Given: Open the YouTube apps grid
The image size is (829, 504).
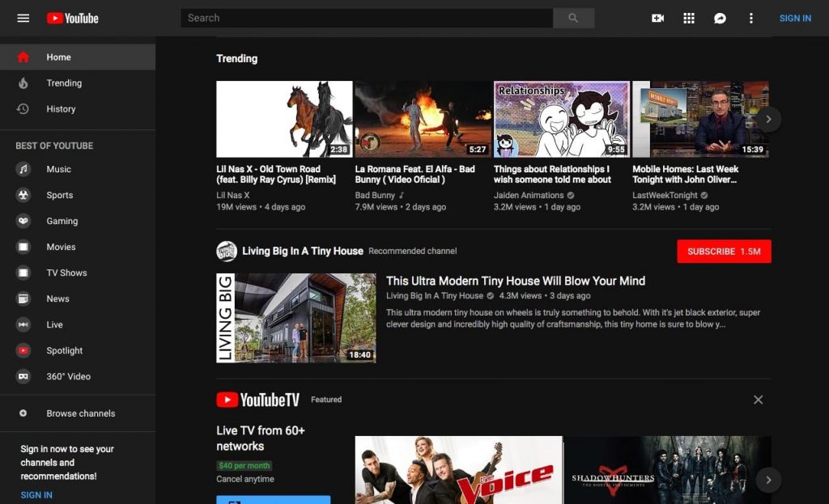Looking at the screenshot, I should click(689, 18).
